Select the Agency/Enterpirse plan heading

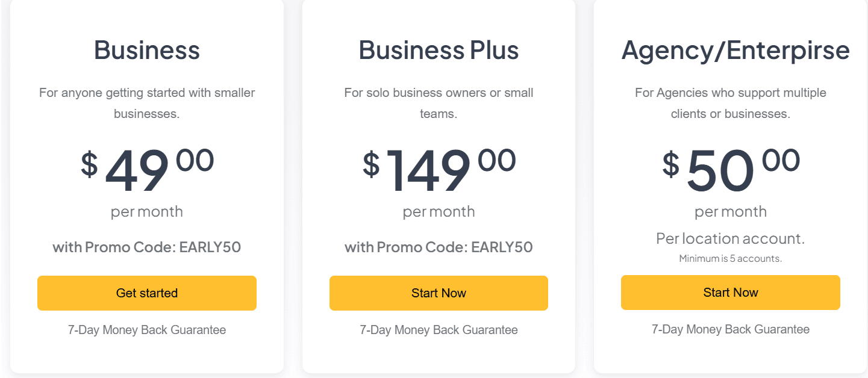tap(730, 50)
